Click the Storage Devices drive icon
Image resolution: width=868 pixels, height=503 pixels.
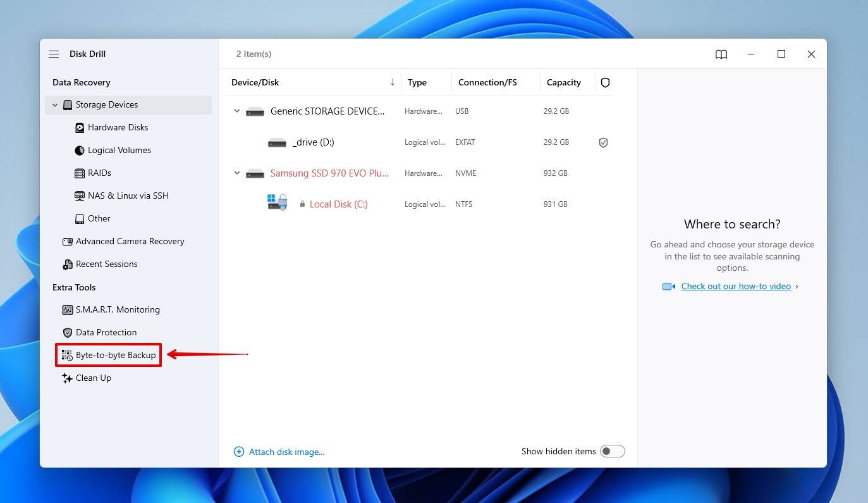[68, 105]
